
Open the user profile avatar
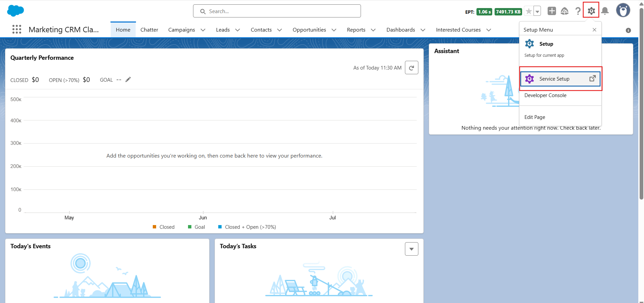tap(623, 10)
